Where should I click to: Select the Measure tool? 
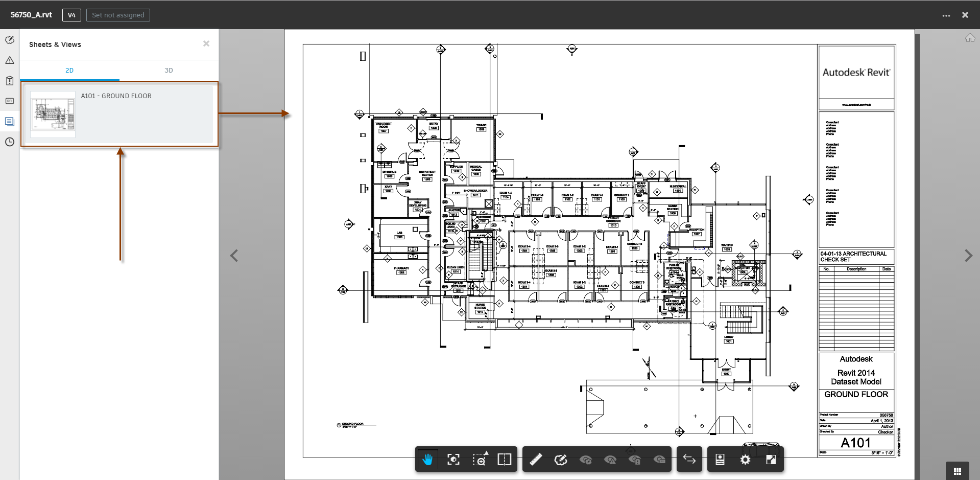pyautogui.click(x=535, y=459)
